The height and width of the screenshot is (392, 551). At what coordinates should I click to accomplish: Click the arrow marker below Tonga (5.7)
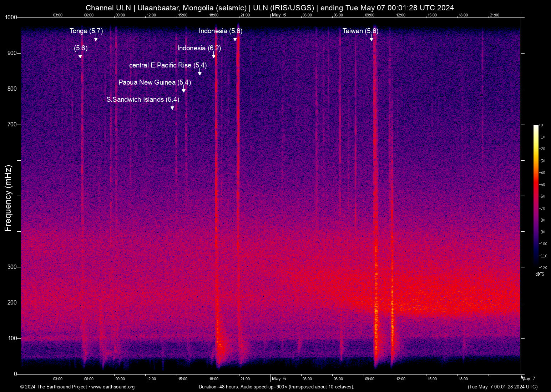click(x=96, y=39)
